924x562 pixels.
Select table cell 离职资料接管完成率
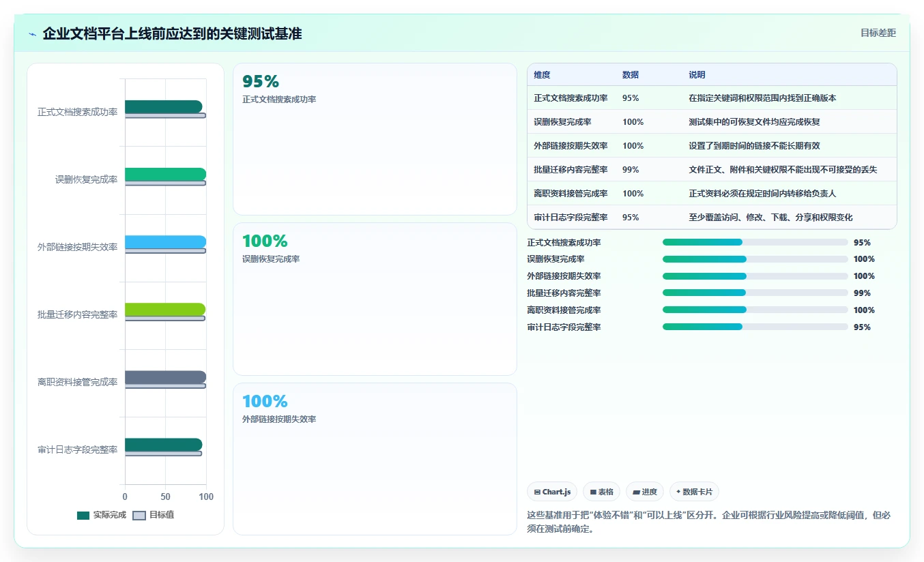tap(571, 194)
